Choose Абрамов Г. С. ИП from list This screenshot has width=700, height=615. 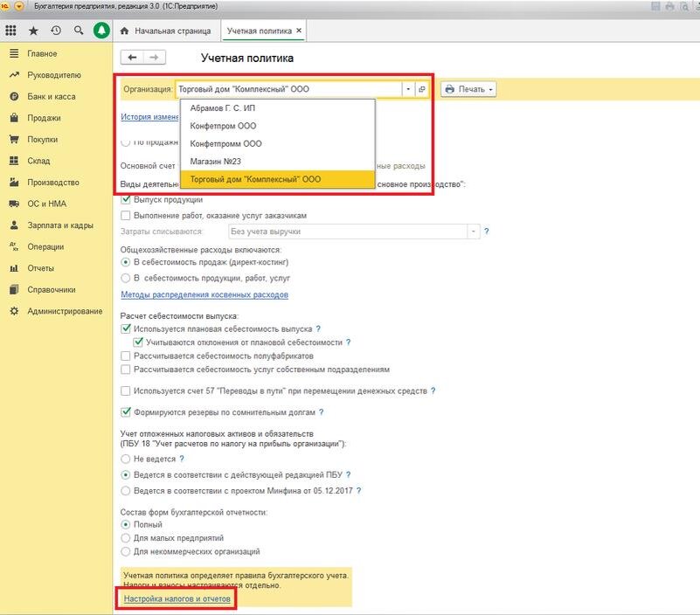coord(277,108)
